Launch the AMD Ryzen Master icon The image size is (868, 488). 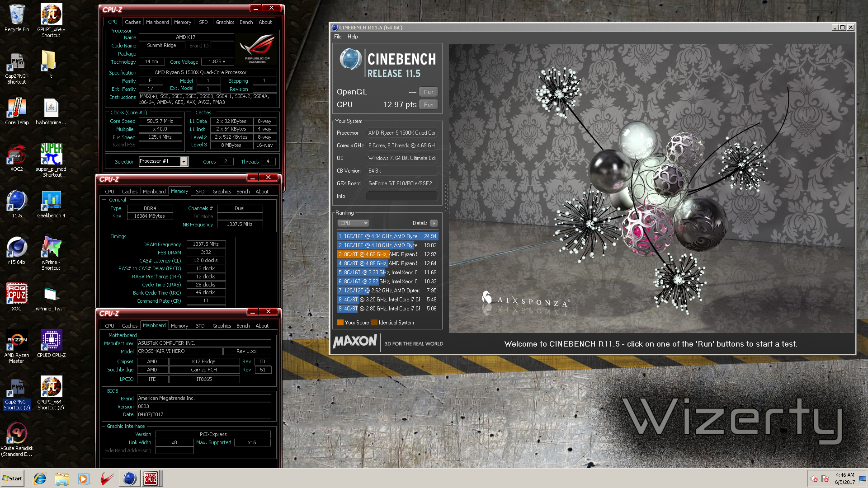17,347
